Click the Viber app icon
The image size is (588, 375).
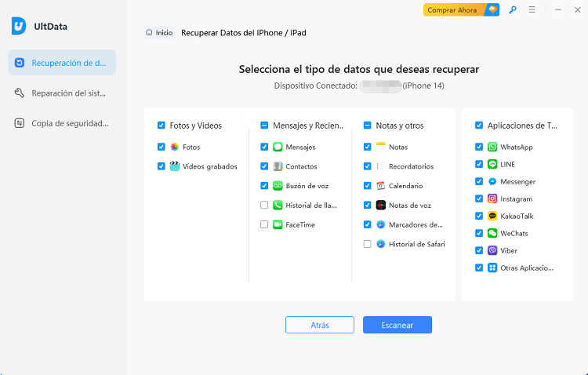[492, 250]
